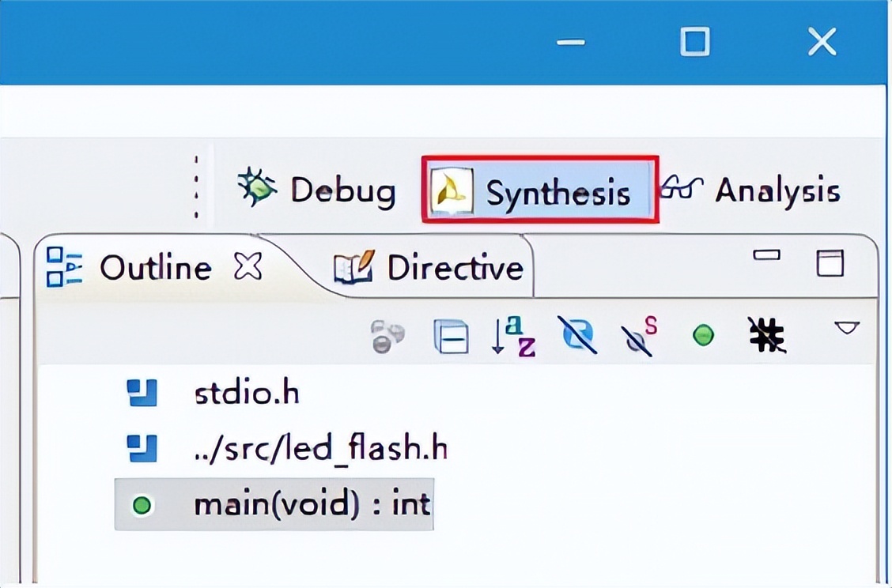Minimize the Outline panel view

coord(766,255)
